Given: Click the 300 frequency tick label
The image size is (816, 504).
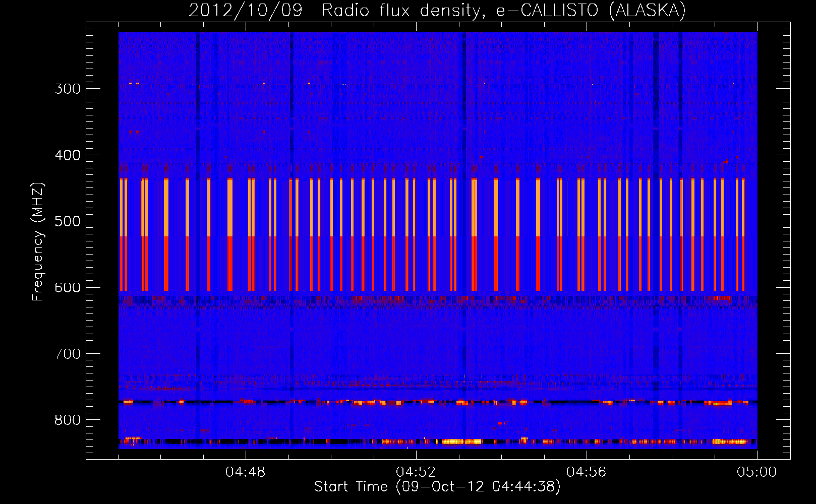Looking at the screenshot, I should click(x=68, y=89).
